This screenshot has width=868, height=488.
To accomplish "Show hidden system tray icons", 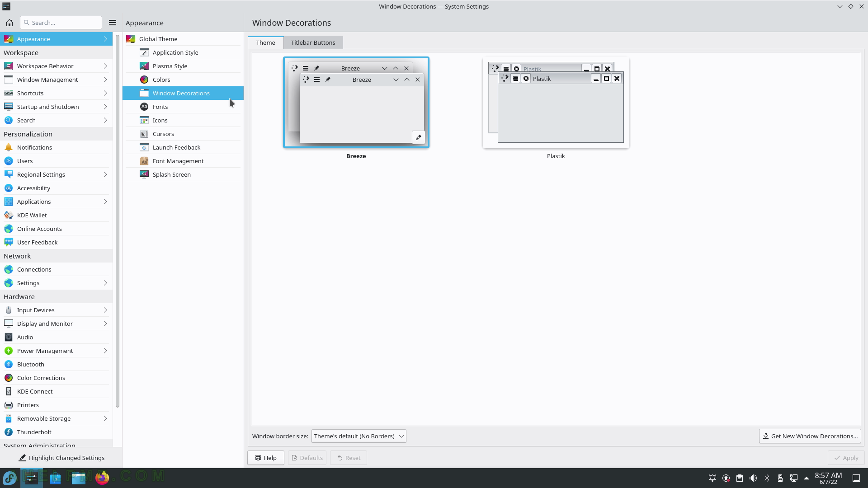I will point(807,478).
